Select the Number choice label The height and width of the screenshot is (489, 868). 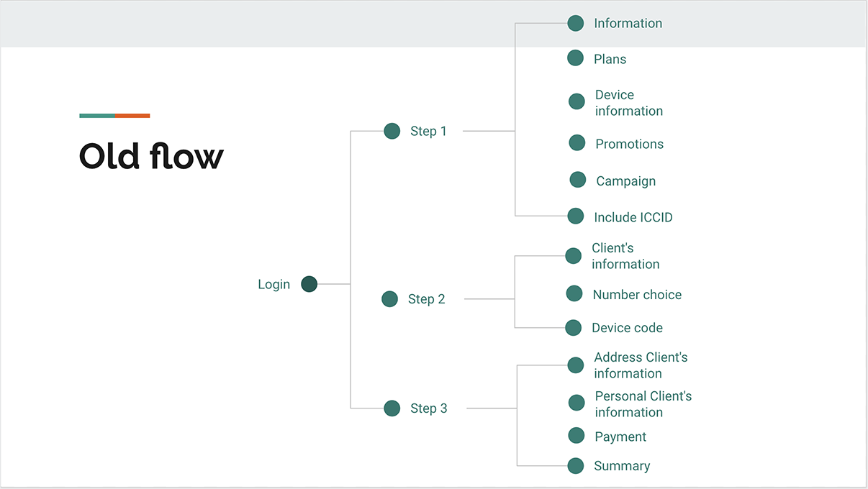(x=637, y=295)
